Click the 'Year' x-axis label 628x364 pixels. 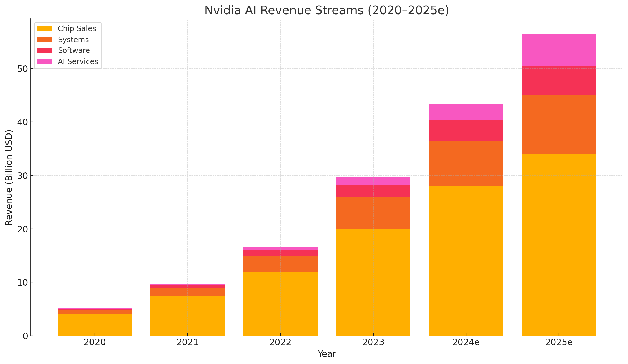click(x=327, y=354)
